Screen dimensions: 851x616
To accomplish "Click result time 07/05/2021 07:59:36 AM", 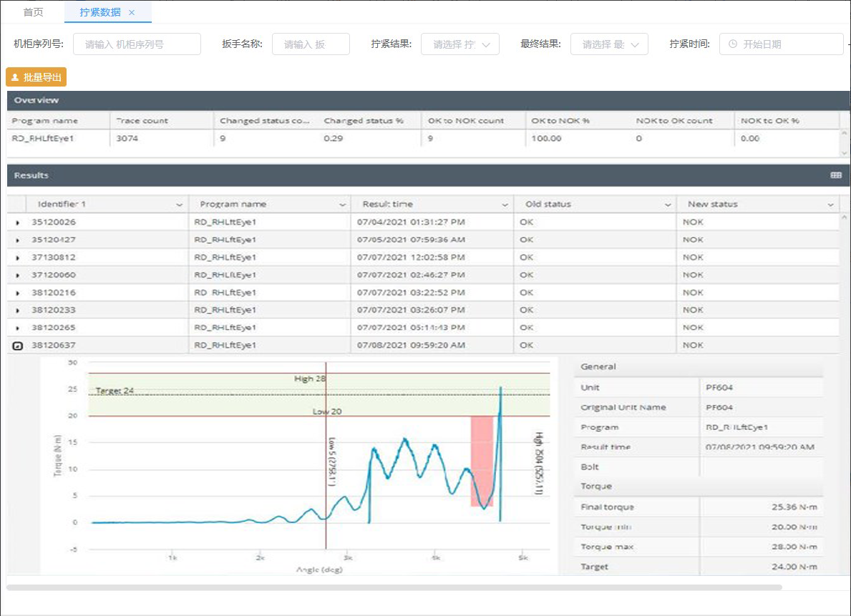I will (x=411, y=240).
